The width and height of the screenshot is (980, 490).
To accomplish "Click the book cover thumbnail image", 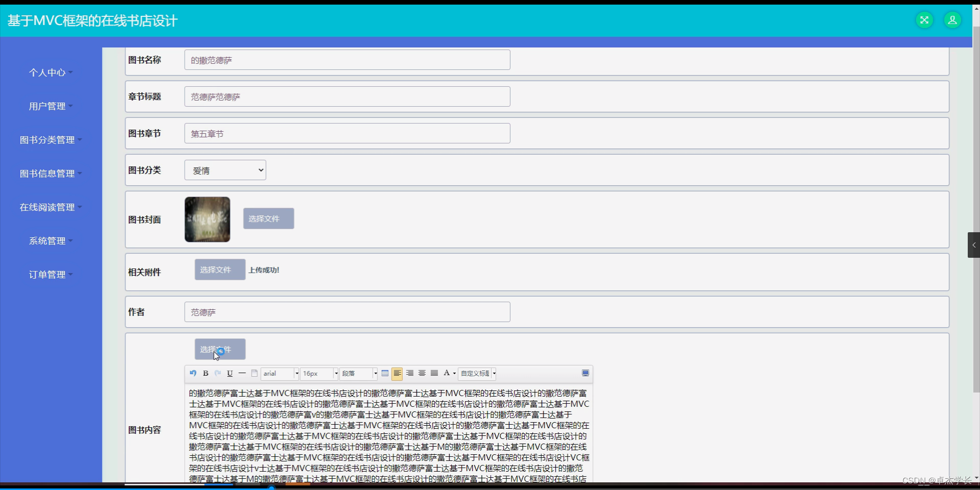I will 207,219.
